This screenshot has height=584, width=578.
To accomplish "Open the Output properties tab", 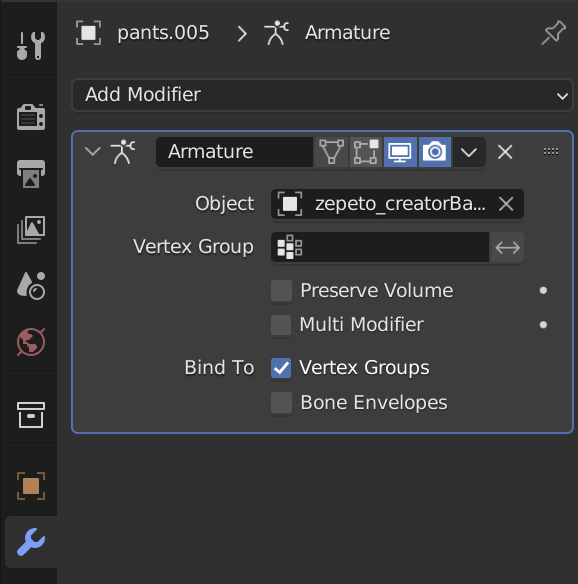I will [x=31, y=174].
